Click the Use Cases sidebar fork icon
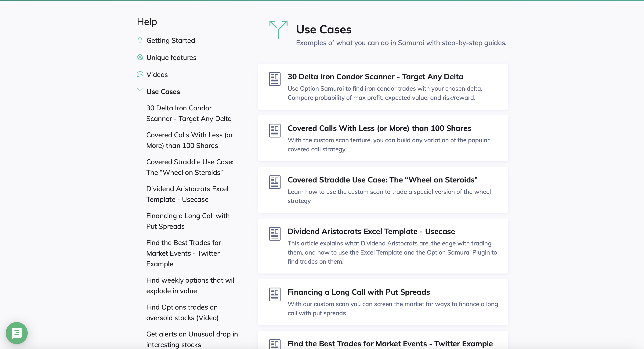This screenshot has height=349, width=644. pyautogui.click(x=140, y=91)
